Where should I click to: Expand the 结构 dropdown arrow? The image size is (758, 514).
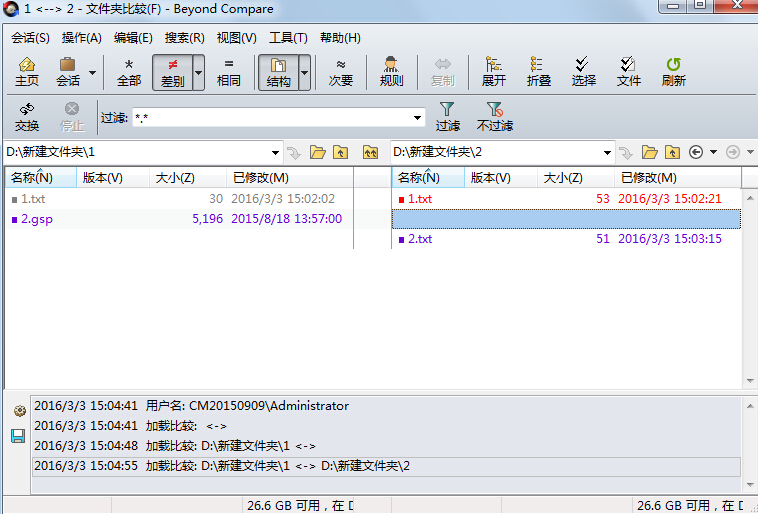click(x=305, y=73)
